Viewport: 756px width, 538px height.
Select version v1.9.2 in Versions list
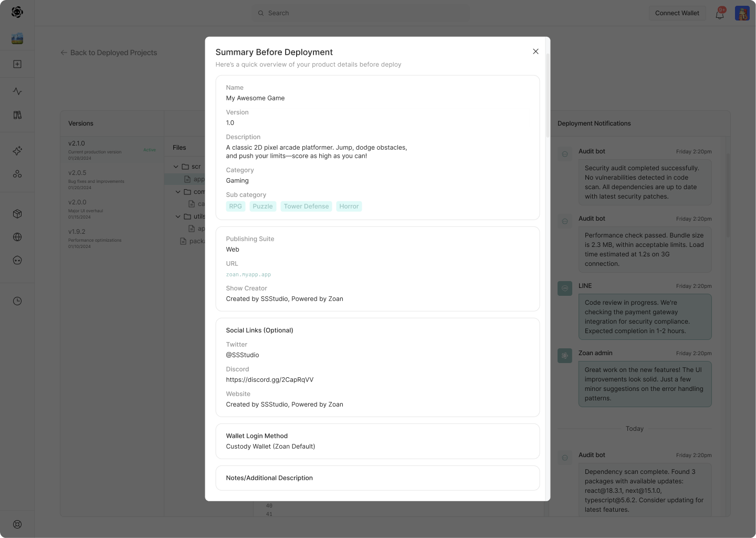click(x=112, y=239)
